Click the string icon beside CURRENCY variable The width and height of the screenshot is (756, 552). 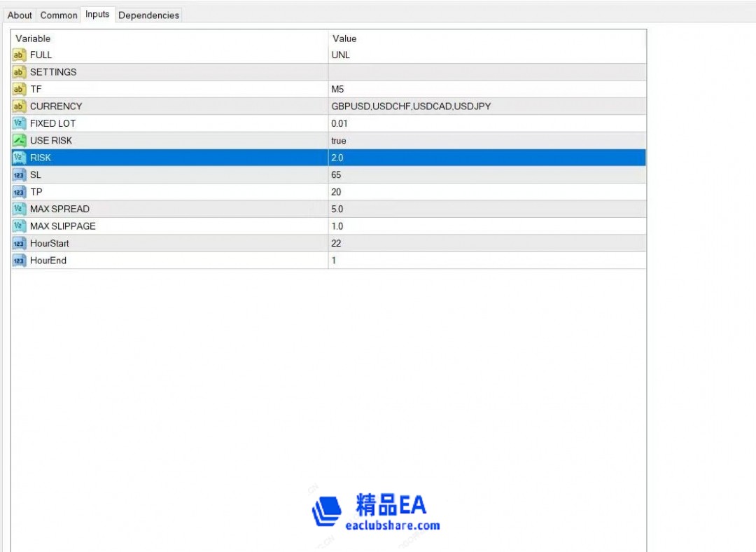tap(19, 106)
